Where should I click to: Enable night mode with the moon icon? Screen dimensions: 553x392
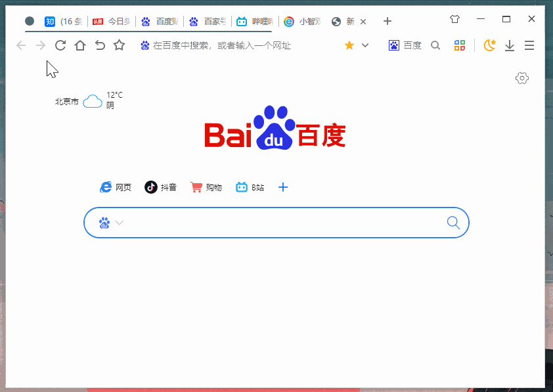coord(489,45)
